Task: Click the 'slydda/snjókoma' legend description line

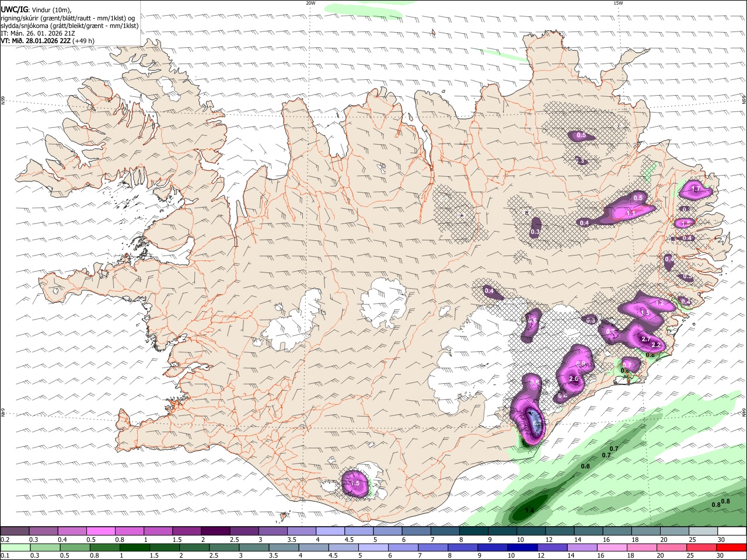Action: [69, 26]
